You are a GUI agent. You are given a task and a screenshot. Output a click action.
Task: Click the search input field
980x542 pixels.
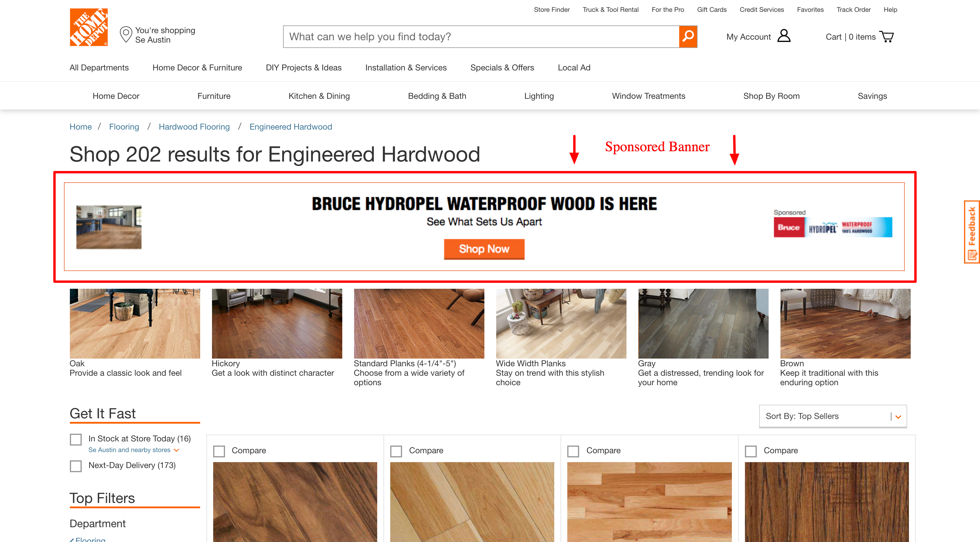coord(481,36)
